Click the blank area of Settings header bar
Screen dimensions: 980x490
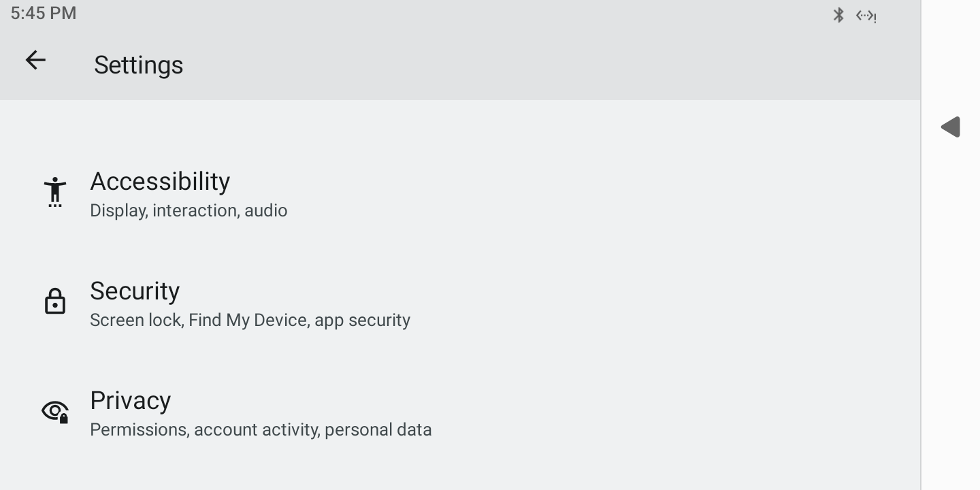click(544, 65)
